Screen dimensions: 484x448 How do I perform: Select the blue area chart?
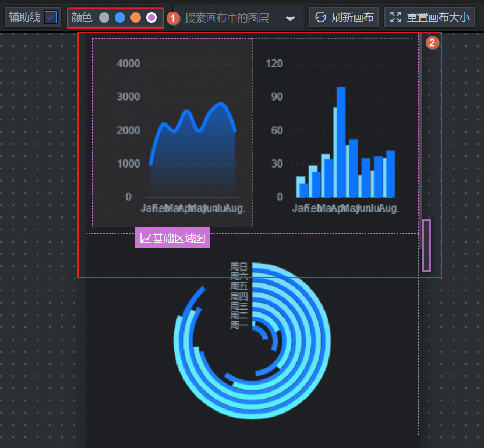[172, 133]
